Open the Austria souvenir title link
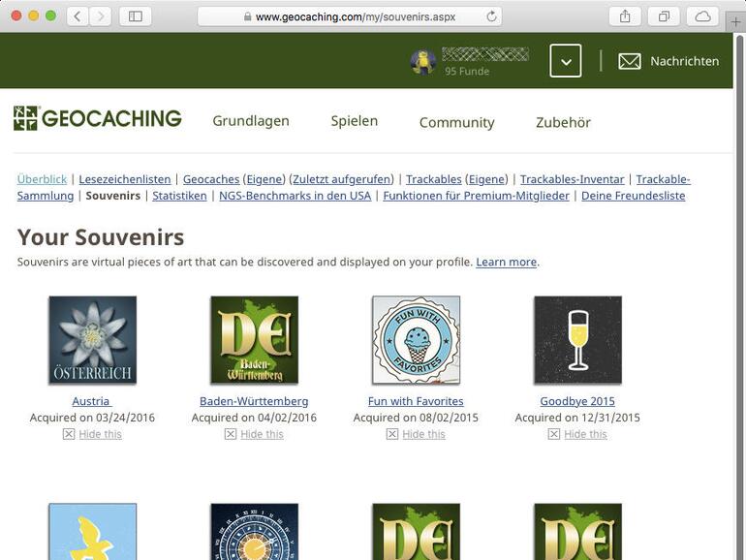The height and width of the screenshot is (560, 746). (92, 401)
